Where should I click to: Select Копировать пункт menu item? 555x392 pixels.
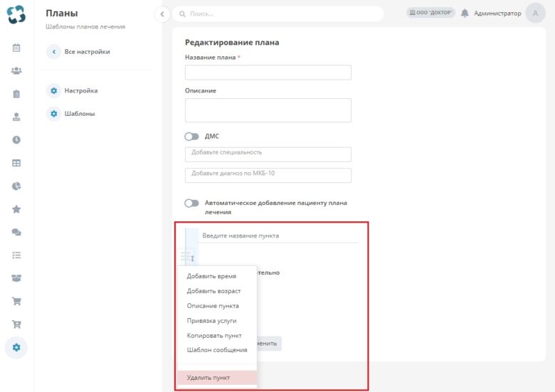click(x=217, y=335)
